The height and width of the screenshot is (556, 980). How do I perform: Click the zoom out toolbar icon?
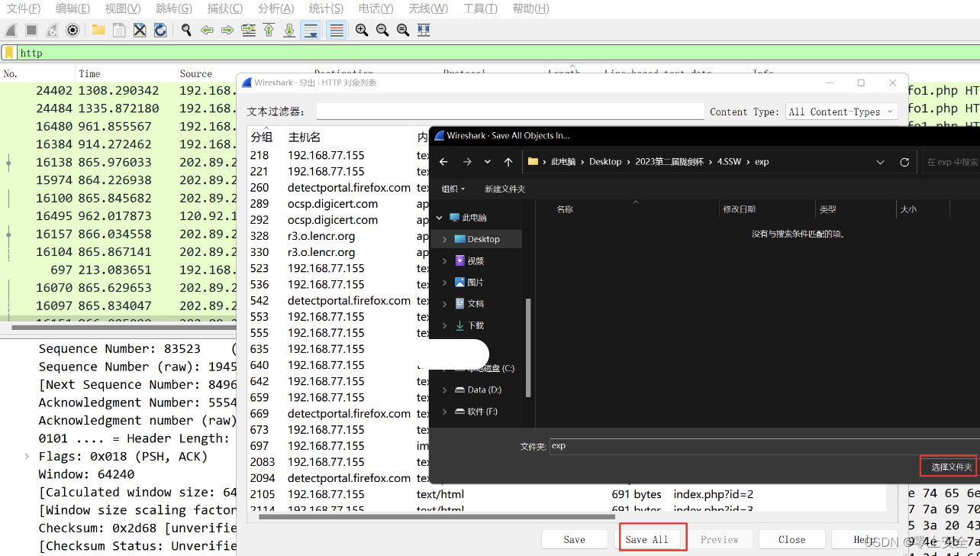[x=382, y=31]
